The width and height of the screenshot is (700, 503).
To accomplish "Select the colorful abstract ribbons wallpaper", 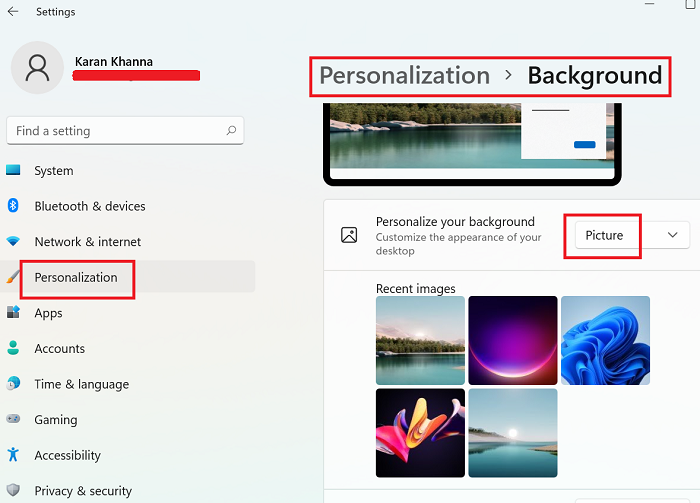I will [420, 433].
